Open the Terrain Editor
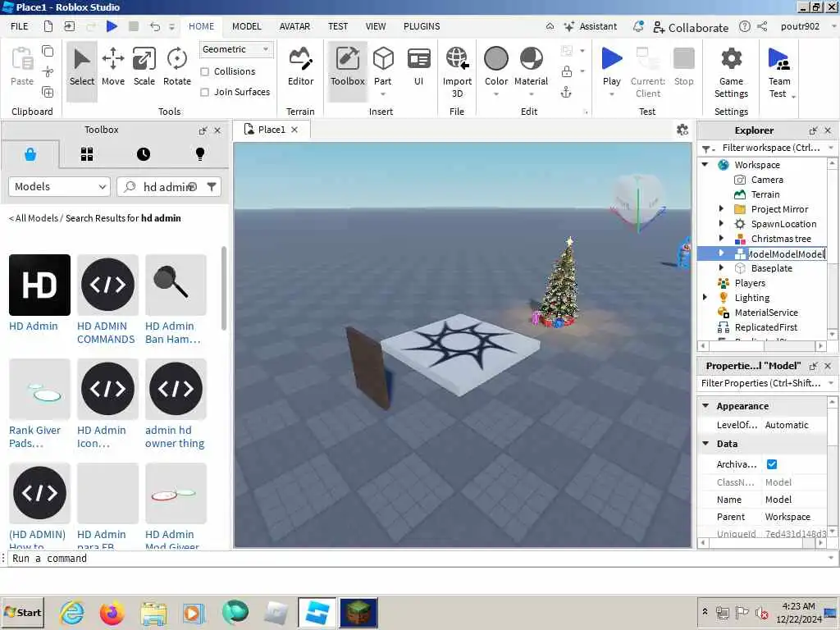The image size is (840, 630). coord(300,66)
